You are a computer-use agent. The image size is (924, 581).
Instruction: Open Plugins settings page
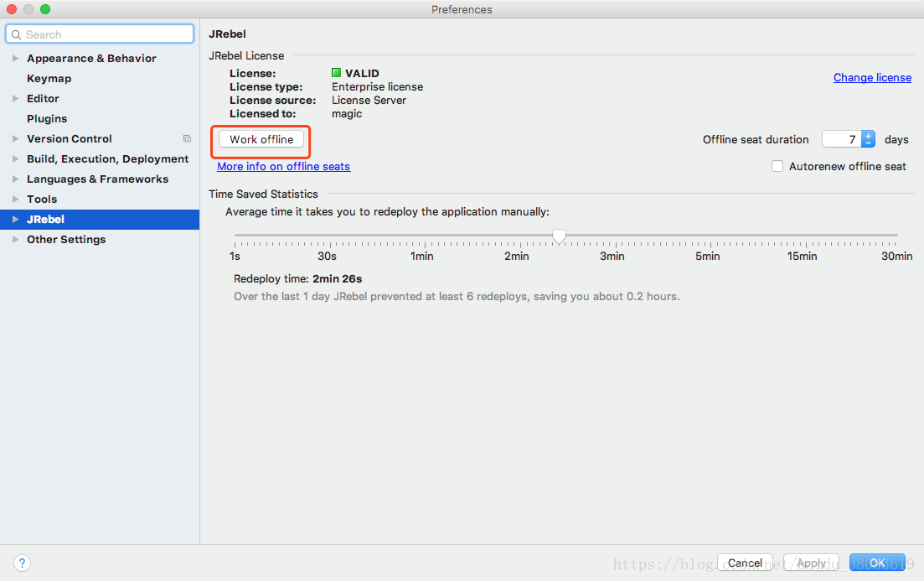pos(47,118)
